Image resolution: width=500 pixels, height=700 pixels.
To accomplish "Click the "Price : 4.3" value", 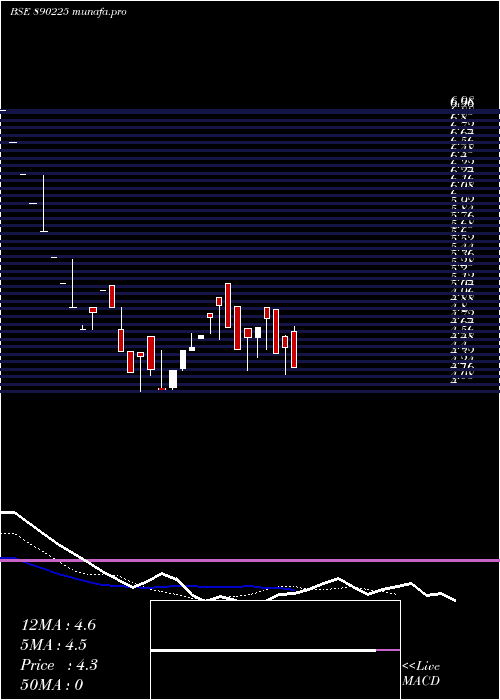I will pos(59,665).
